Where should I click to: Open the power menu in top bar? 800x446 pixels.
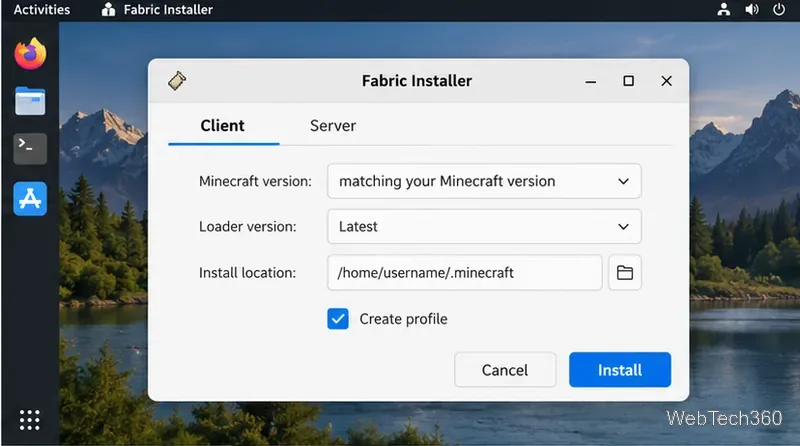tap(779, 9)
